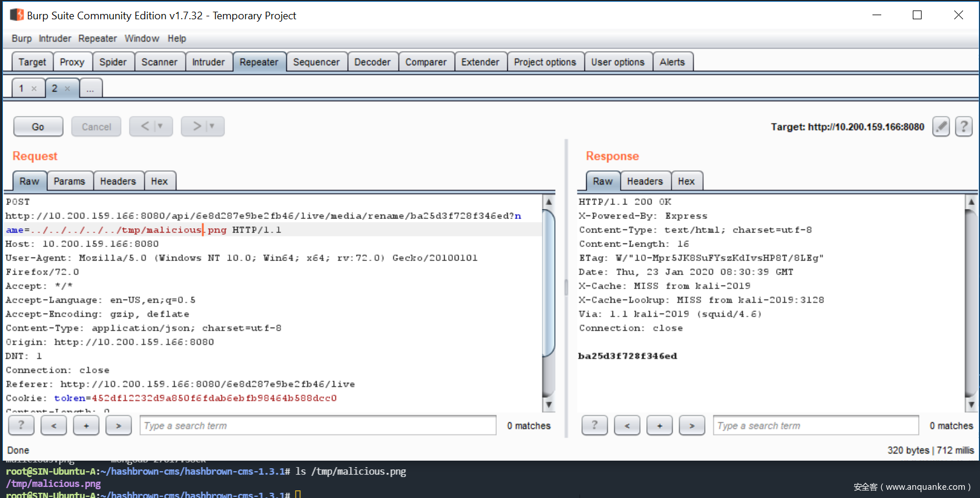Switch to the Sequencer tab
This screenshot has width=980, height=498.
click(x=316, y=62)
